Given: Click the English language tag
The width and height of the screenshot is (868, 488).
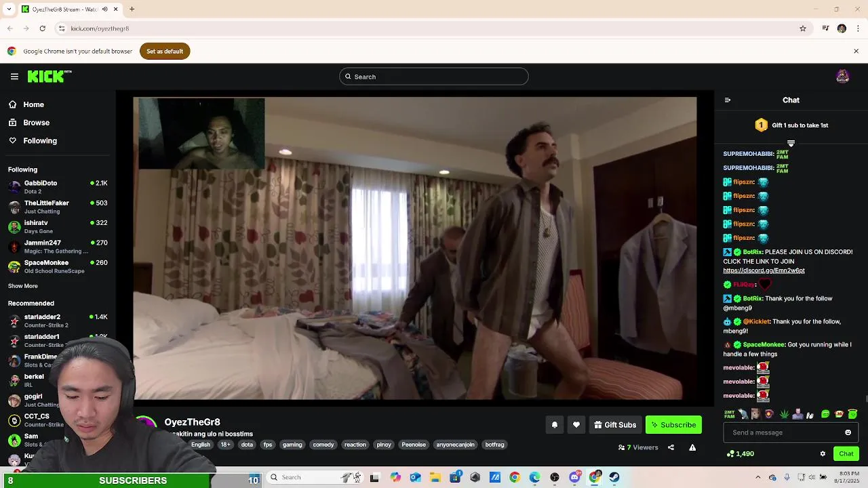Looking at the screenshot, I should [x=201, y=445].
